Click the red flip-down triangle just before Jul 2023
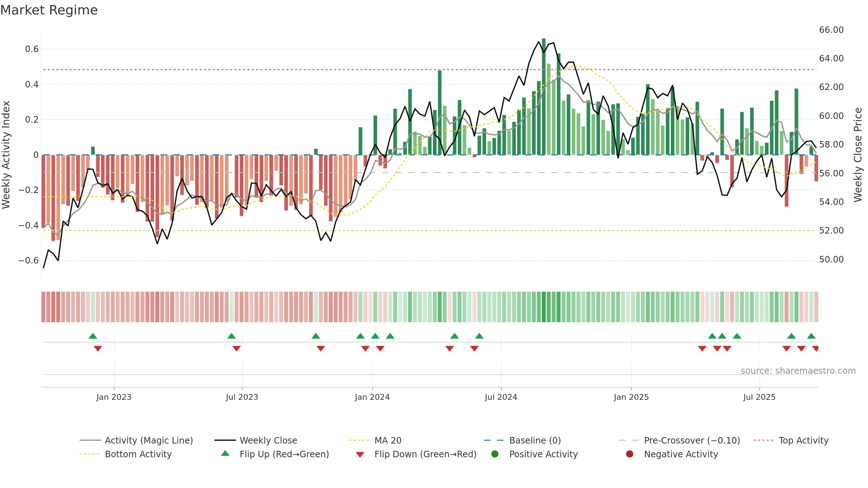 tap(237, 348)
